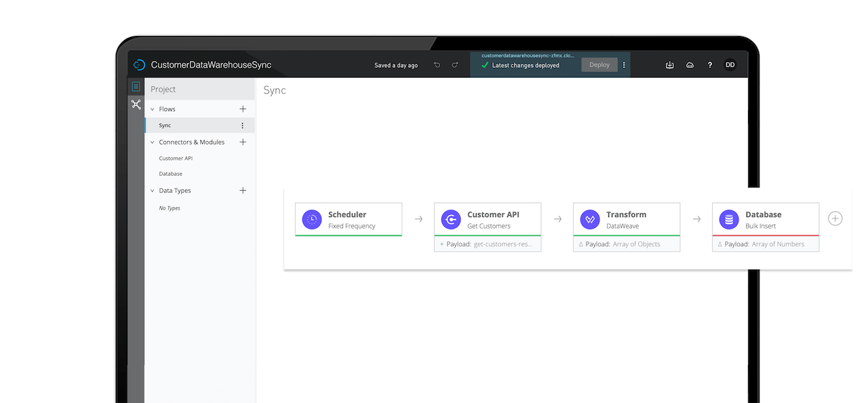Open the deploy options kebab menu

(x=625, y=65)
